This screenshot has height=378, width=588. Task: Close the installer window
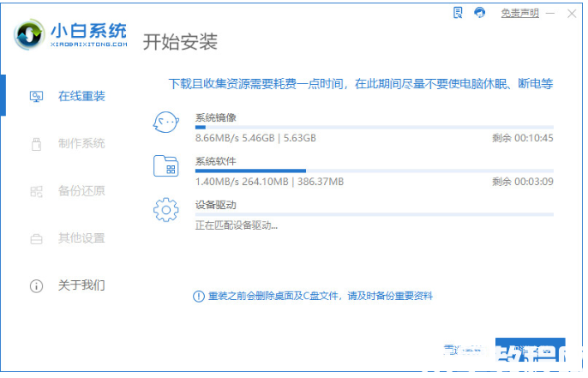pos(572,14)
